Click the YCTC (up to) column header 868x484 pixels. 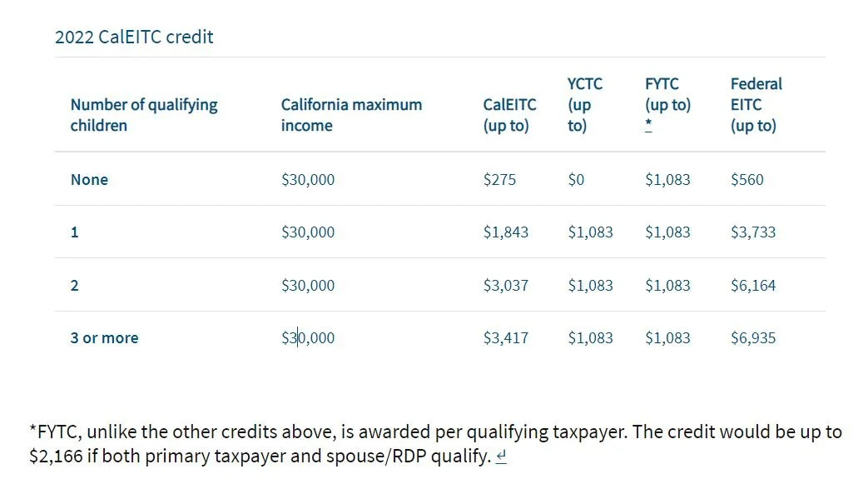click(584, 104)
